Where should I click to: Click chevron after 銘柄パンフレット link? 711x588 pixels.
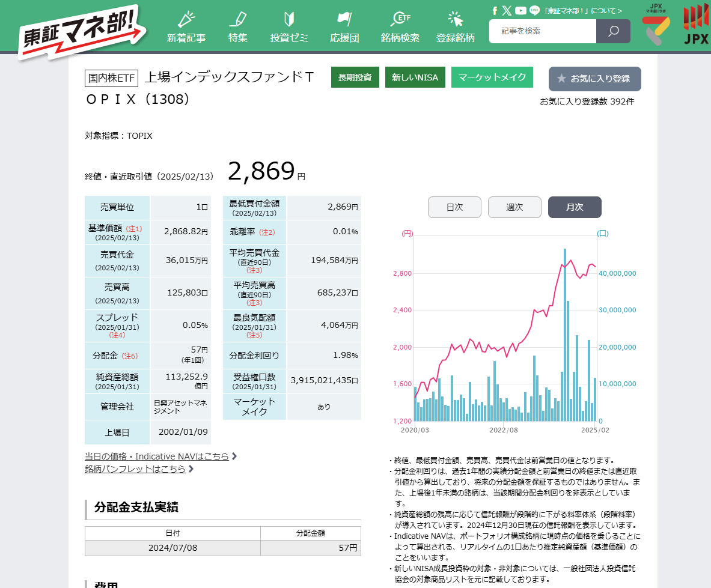191,469
